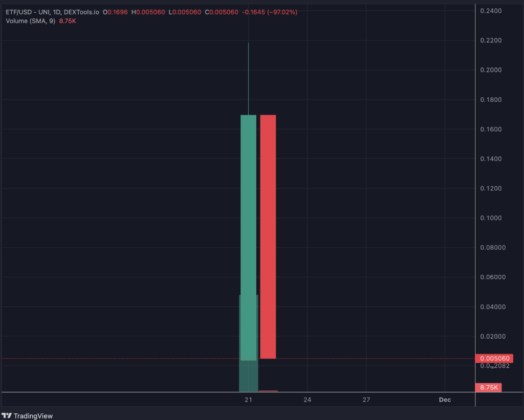Click the 0.08000 price axis value
This screenshot has width=524, height=420.
click(493, 248)
